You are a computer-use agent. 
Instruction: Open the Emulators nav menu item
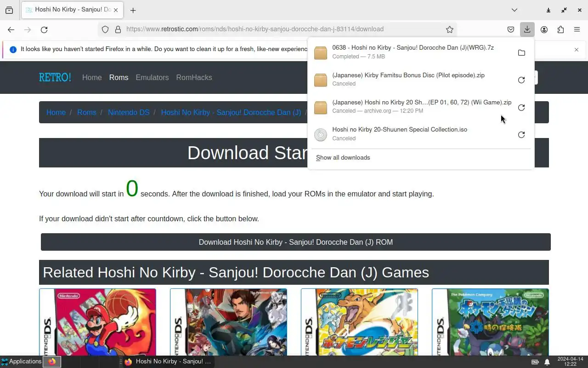point(152,77)
